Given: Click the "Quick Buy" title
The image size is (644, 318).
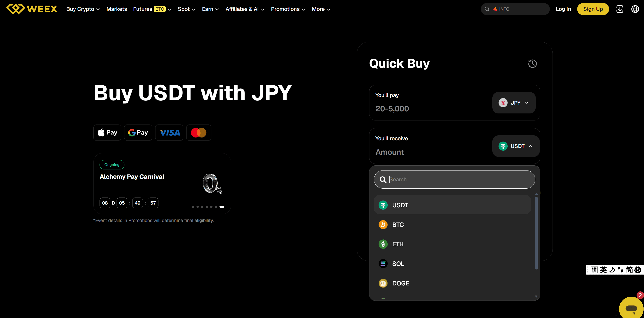Looking at the screenshot, I should (x=399, y=64).
